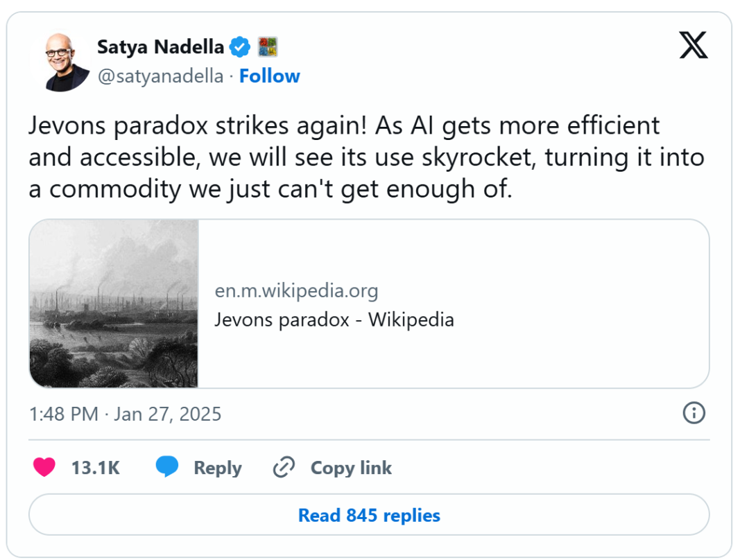
Task: Click the en.m.wikipedia.org domain text
Action: click(296, 290)
